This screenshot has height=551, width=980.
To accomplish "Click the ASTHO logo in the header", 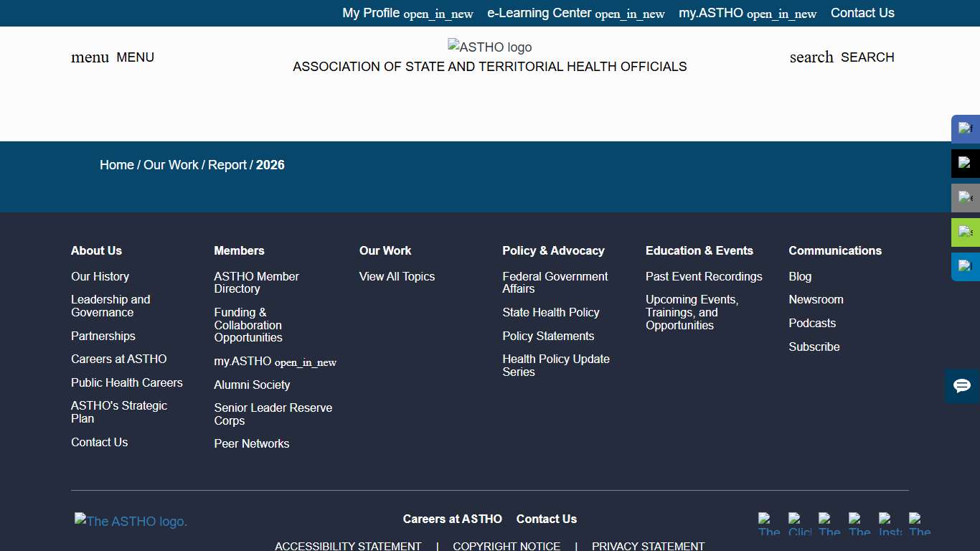I will [489, 47].
